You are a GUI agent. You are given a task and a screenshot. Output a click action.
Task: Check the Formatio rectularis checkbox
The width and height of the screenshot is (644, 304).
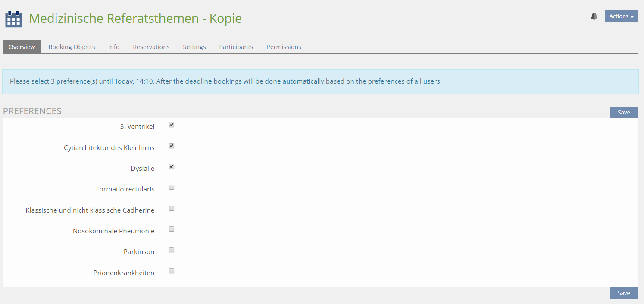(172, 188)
